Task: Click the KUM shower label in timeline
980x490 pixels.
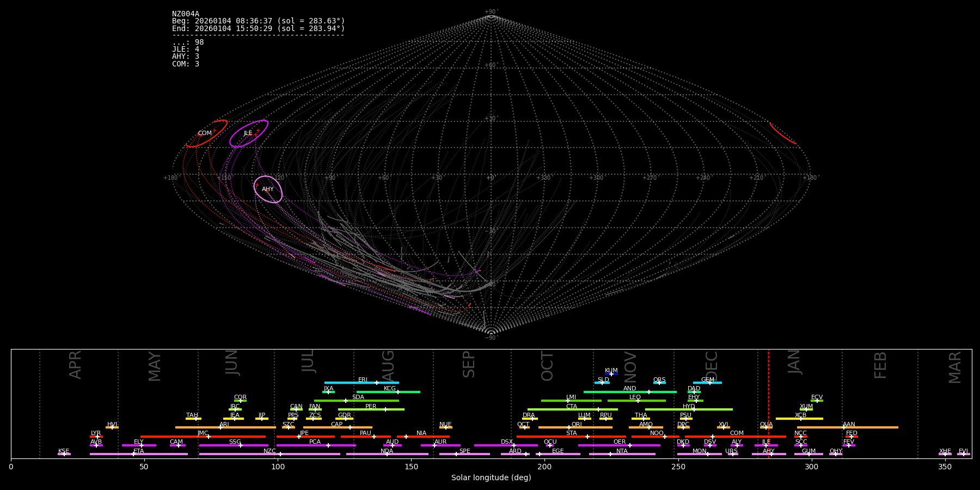Action: click(x=611, y=371)
